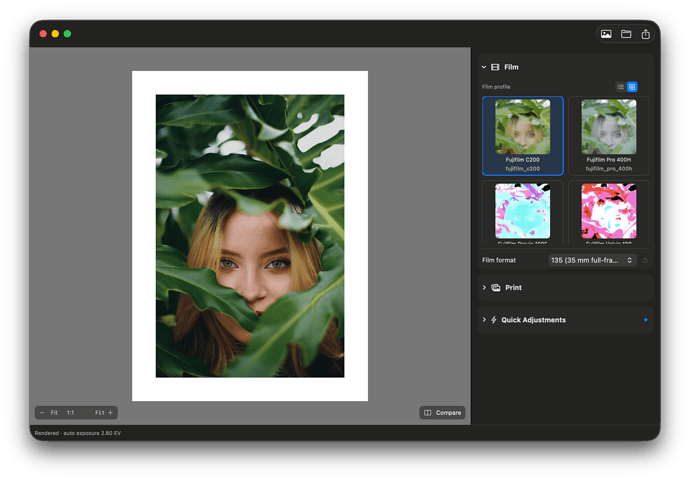
Task: Click the lightning bolt Quick Adjustments icon
Action: coord(494,320)
